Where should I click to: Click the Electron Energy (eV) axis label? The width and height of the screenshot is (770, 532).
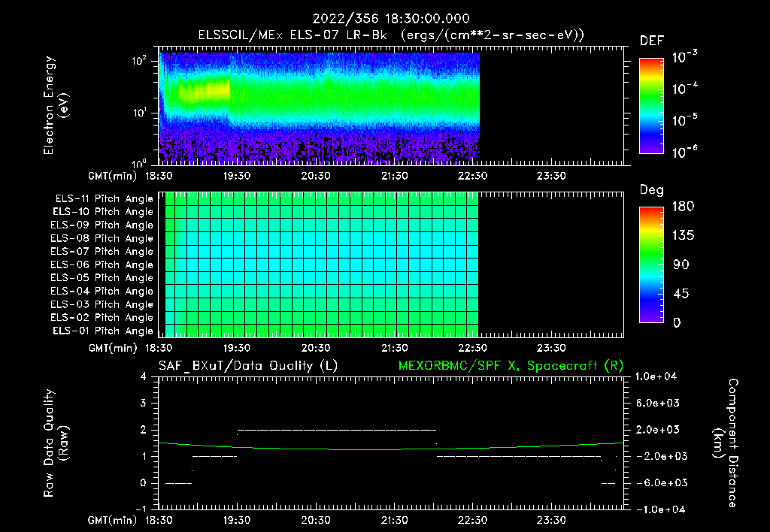point(56,105)
